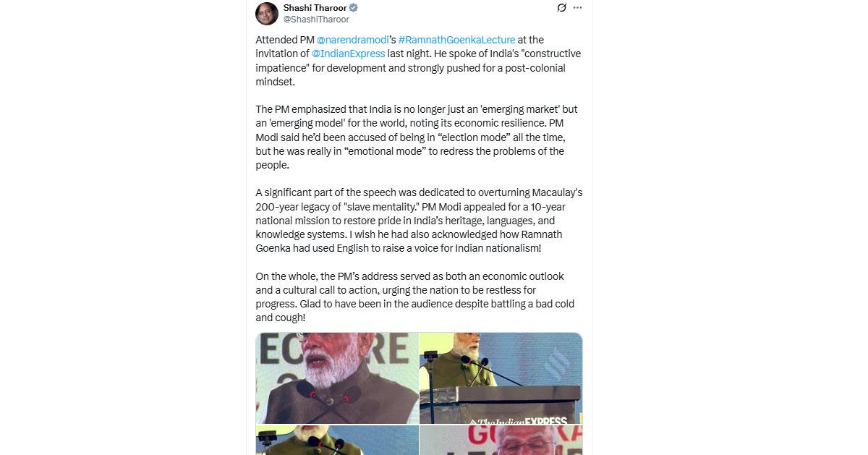The width and height of the screenshot is (868, 455).
Task: Open the Grok explain-post icon
Action: [x=561, y=8]
